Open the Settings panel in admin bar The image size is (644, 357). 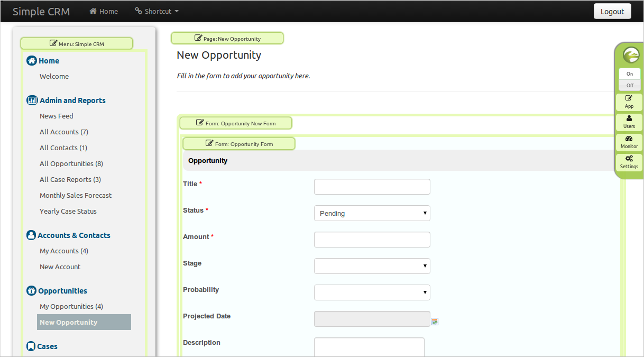629,162
